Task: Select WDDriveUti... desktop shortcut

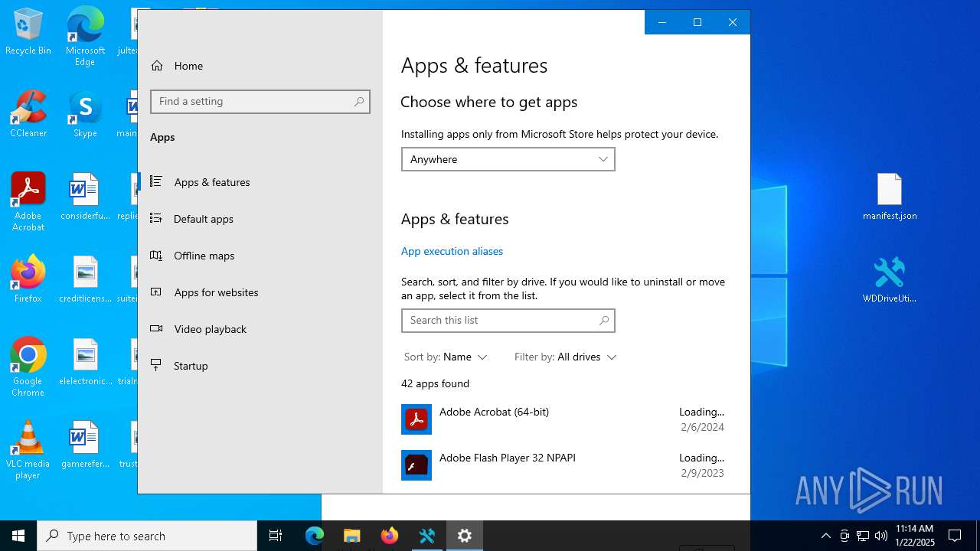Action: pos(890,280)
